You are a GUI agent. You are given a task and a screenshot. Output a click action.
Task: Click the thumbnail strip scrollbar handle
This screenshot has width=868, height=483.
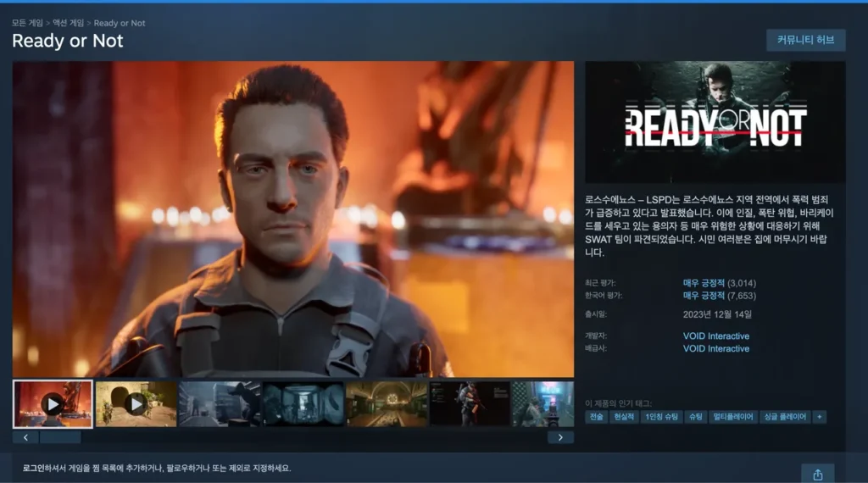tap(60, 437)
